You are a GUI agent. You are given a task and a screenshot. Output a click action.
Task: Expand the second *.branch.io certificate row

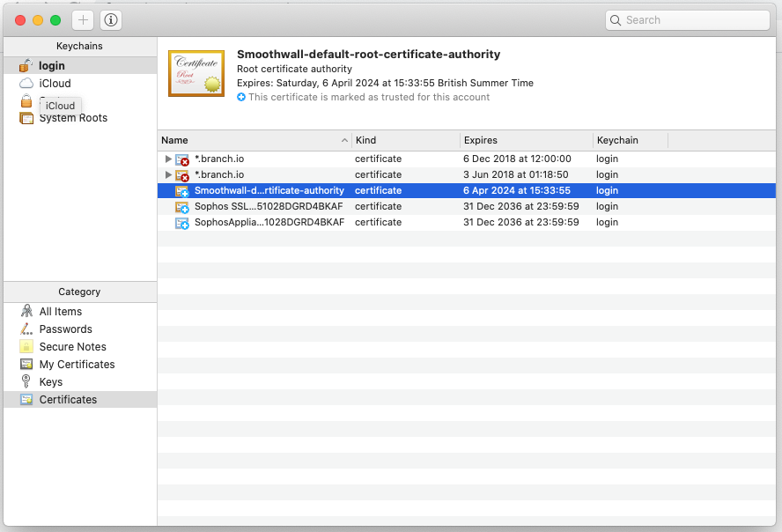[x=168, y=174]
